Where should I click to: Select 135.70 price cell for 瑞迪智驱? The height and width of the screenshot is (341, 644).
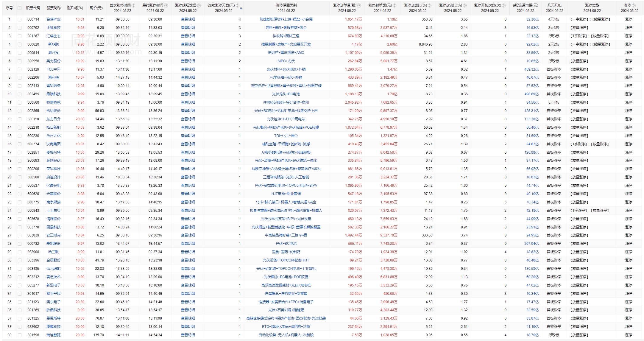[99, 335]
